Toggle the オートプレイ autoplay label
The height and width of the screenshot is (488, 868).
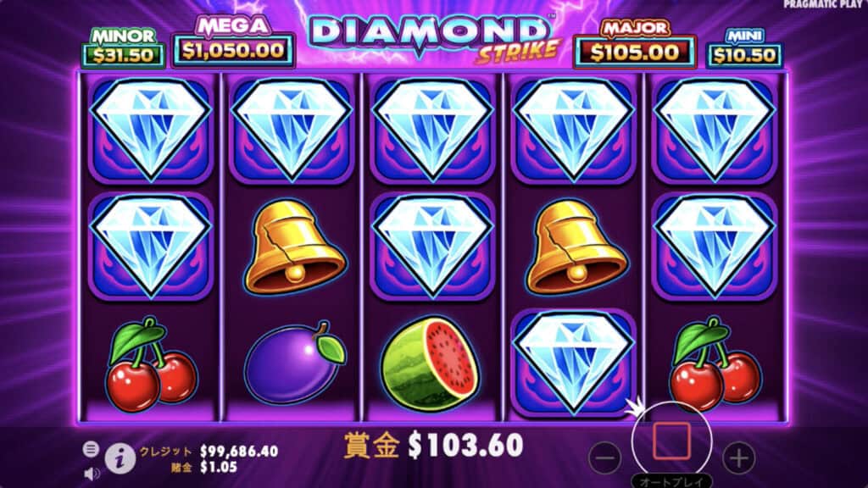[671, 482]
